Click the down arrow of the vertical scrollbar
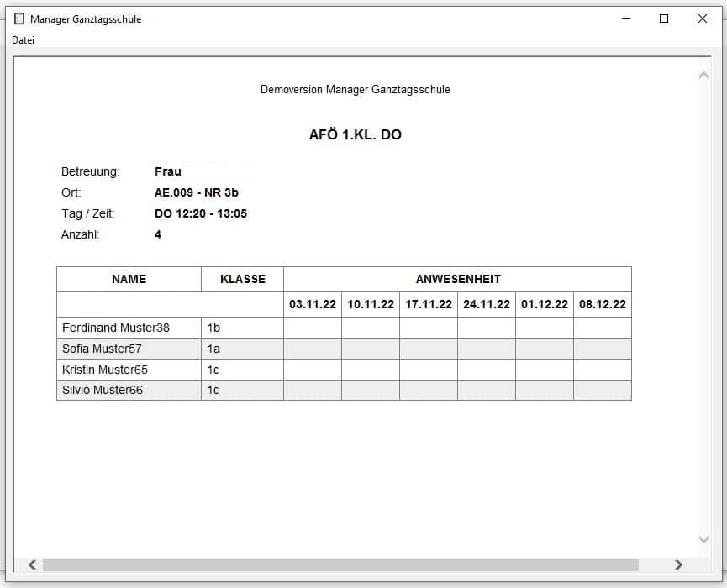This screenshot has width=727, height=588. click(704, 540)
